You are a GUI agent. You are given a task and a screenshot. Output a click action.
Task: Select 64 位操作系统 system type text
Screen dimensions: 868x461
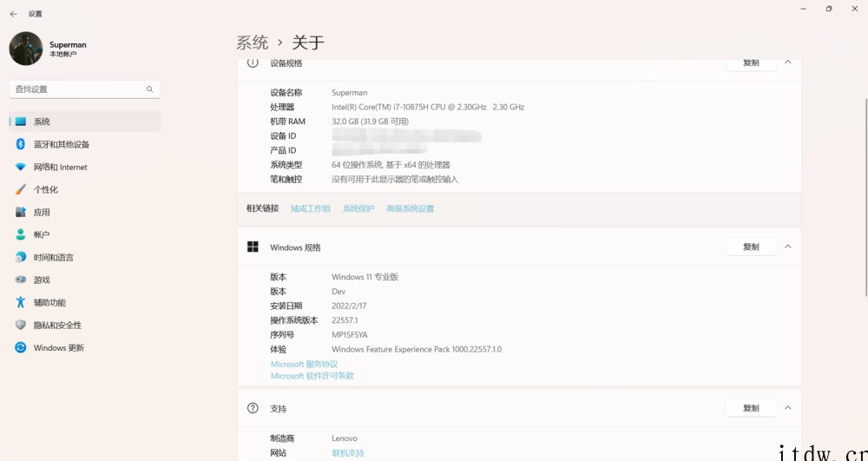(391, 165)
